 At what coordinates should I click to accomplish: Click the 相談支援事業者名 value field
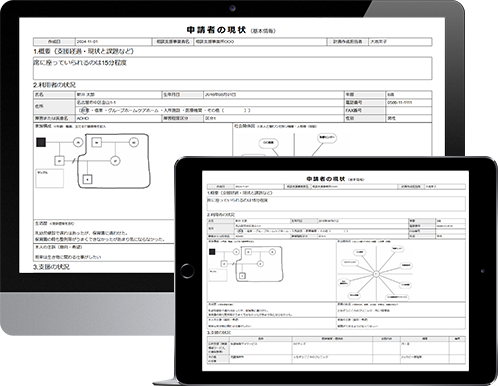tap(260, 42)
